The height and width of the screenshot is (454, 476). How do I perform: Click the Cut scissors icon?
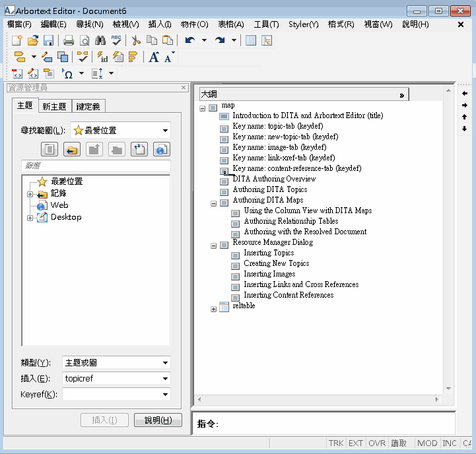pyautogui.click(x=136, y=40)
